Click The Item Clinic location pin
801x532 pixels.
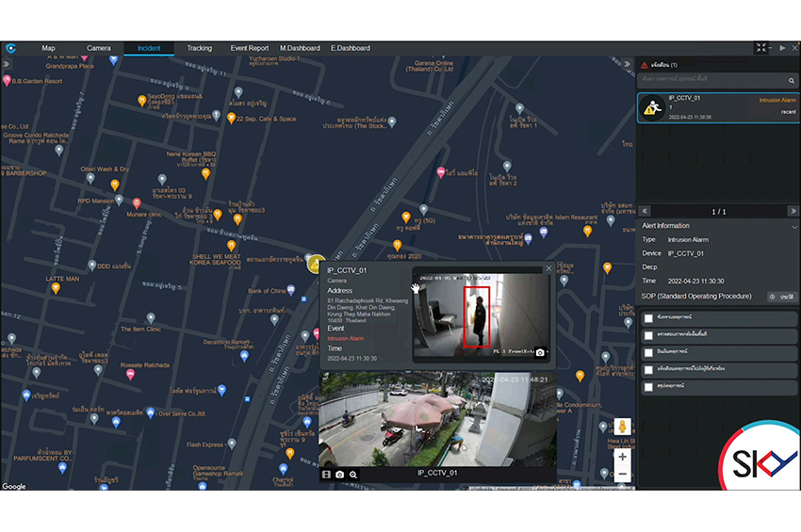tap(151, 318)
